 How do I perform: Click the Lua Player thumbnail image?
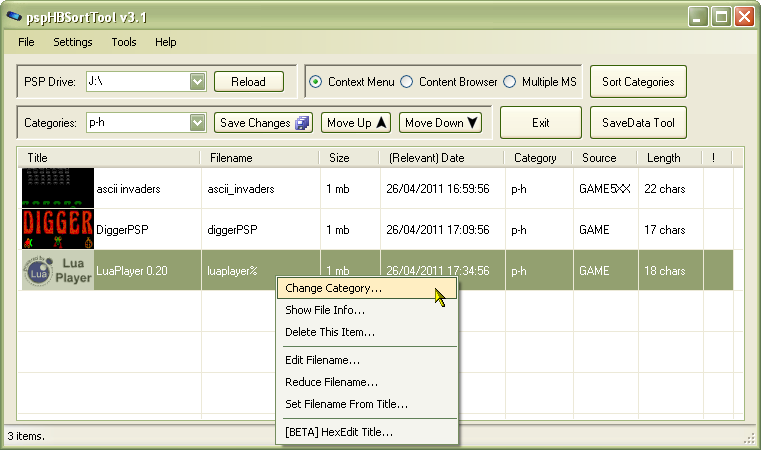(x=58, y=270)
